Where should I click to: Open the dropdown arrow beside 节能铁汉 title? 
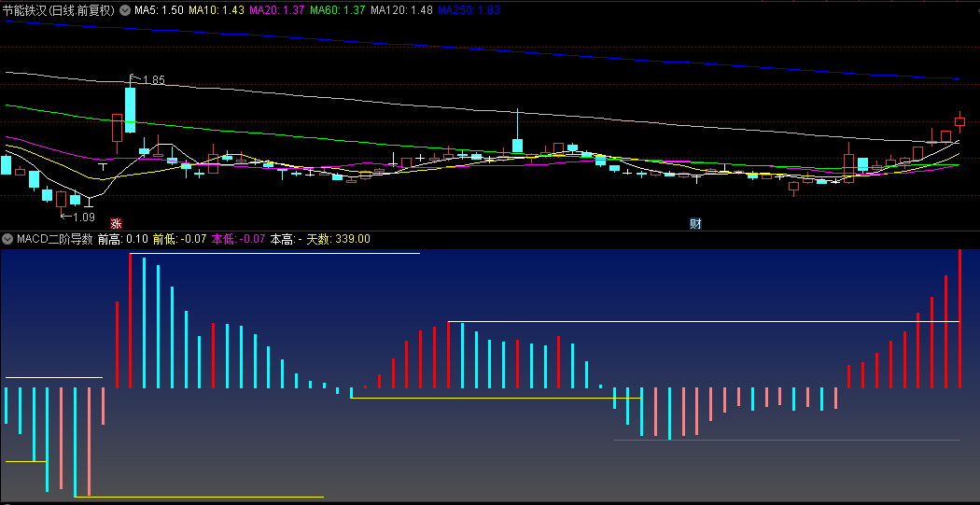(124, 10)
